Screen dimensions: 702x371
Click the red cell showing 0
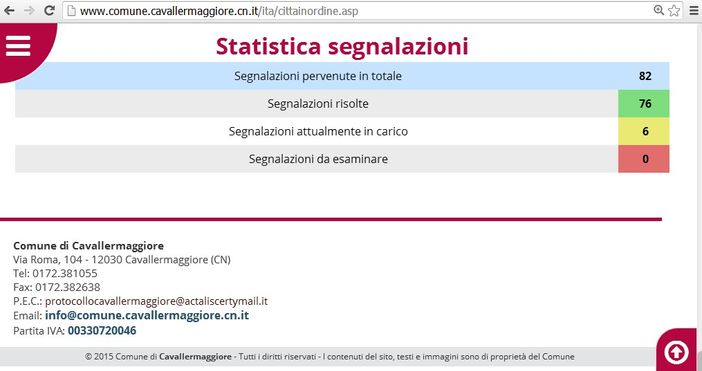tap(644, 159)
